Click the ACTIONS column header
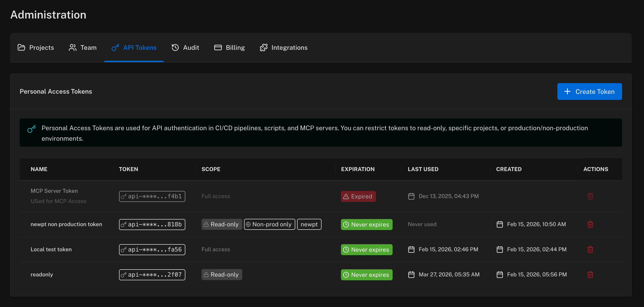The image size is (644, 307). 596,169
